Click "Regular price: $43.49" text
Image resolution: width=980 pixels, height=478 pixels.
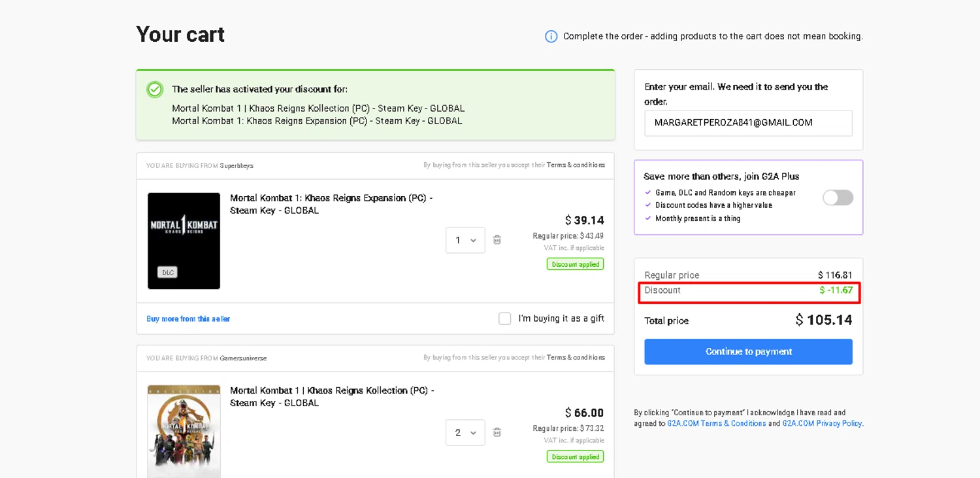click(568, 236)
